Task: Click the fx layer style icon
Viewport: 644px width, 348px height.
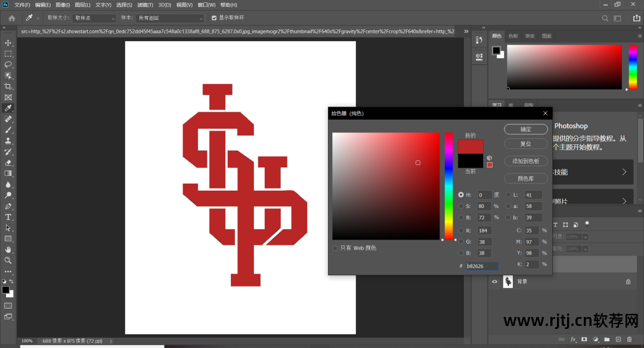Action: coord(573,340)
